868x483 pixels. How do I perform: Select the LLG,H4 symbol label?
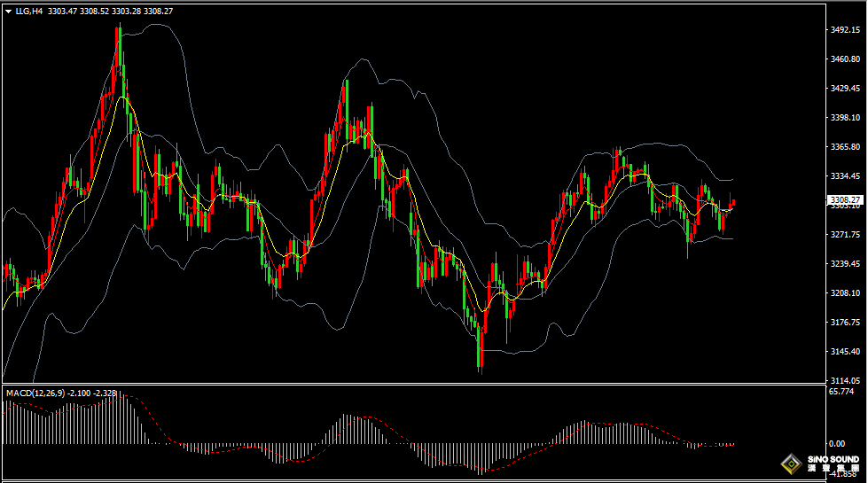pyautogui.click(x=29, y=11)
